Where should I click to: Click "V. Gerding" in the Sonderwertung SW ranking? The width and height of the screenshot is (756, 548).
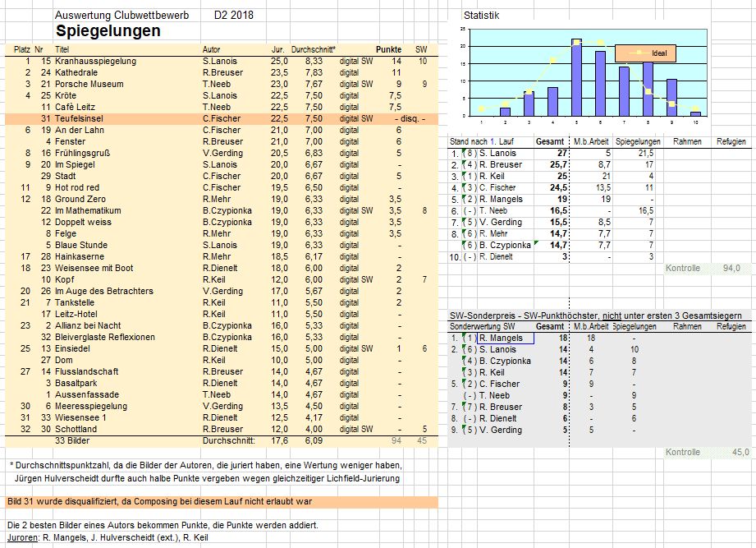pyautogui.click(x=501, y=431)
